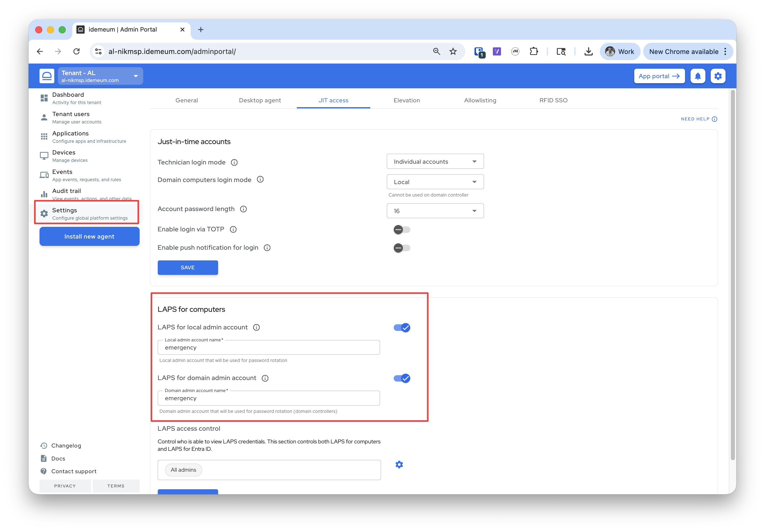Disable LAPS for local admin account
765x532 pixels.
pos(402,328)
